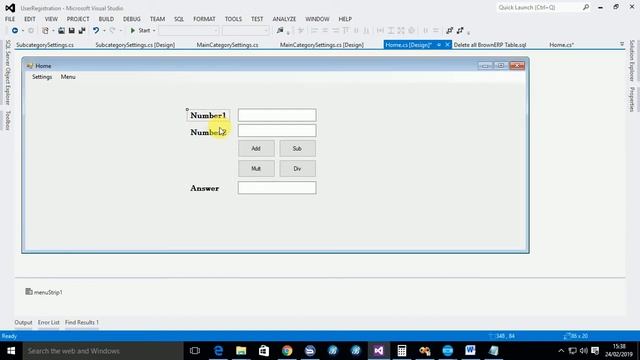Click the green Start debugging arrow
This screenshot has height=360, width=640.
click(x=133, y=31)
